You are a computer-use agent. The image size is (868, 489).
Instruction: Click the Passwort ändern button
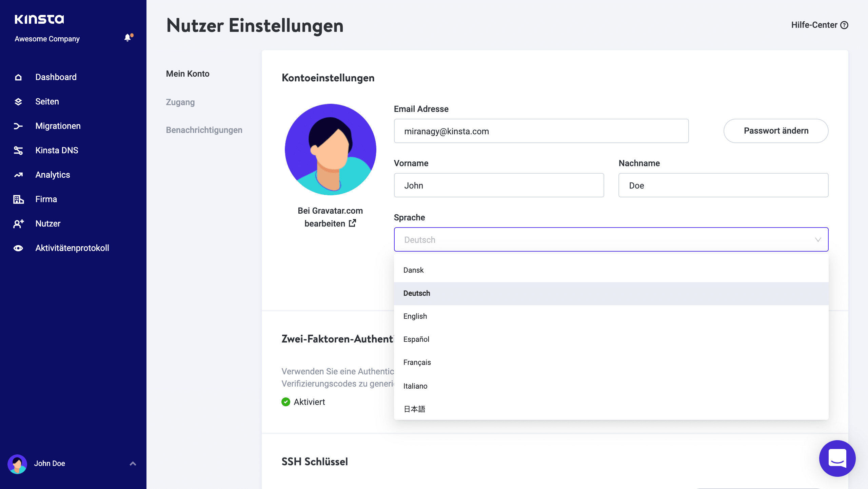(776, 131)
